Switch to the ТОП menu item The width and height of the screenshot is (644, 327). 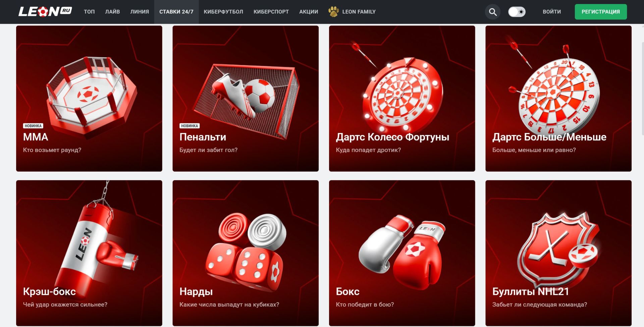pyautogui.click(x=89, y=12)
